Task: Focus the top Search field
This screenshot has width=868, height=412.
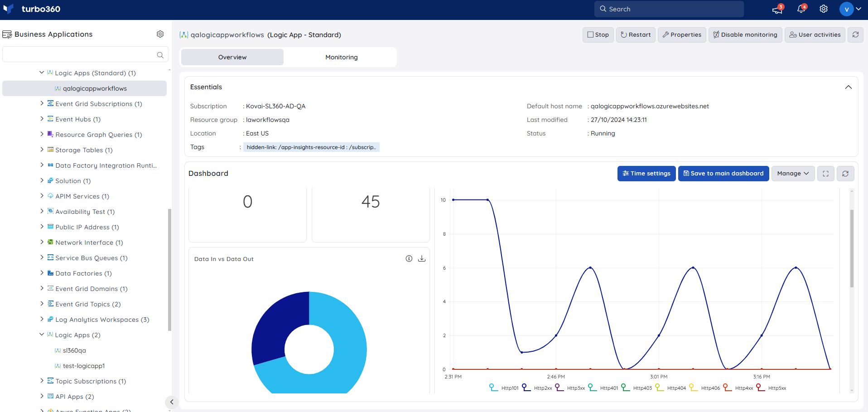Action: 669,9
